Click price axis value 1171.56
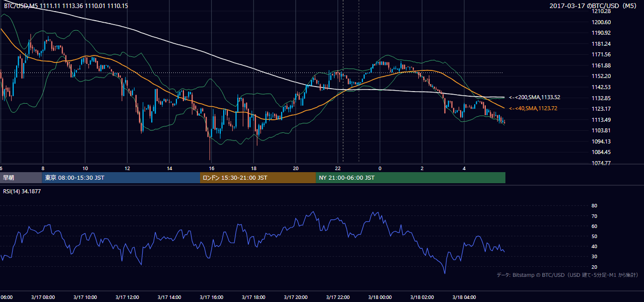This screenshot has height=302, width=644. pyautogui.click(x=602, y=54)
